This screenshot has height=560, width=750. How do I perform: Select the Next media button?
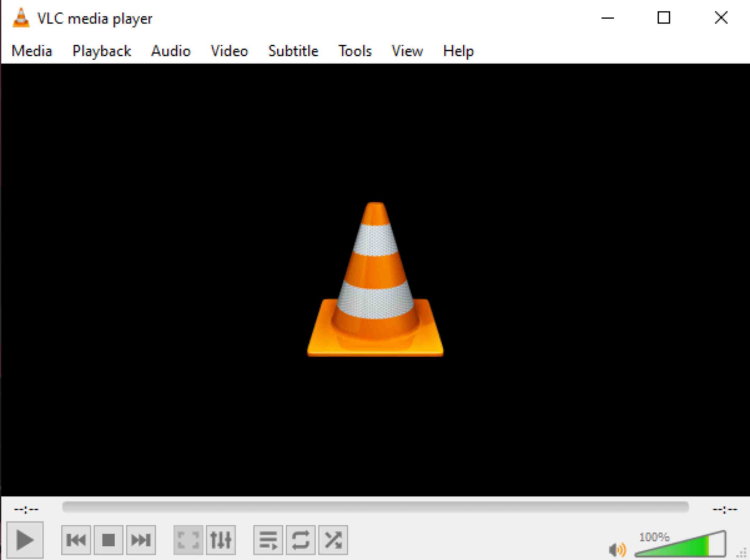pyautogui.click(x=141, y=541)
